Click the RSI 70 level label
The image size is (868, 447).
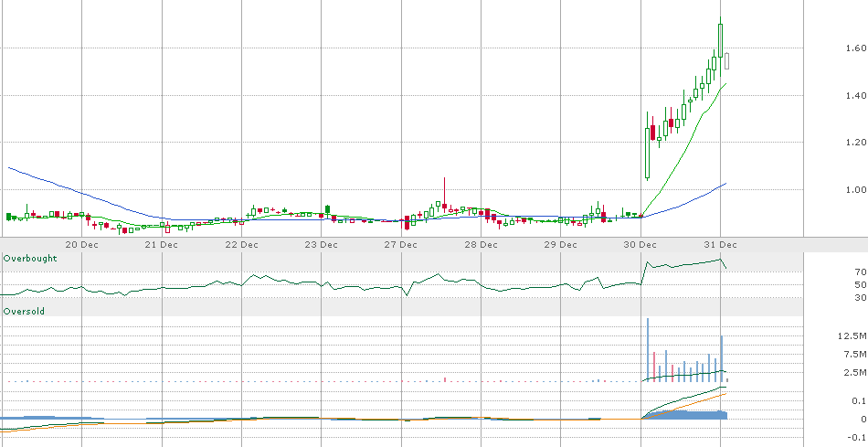[x=861, y=272]
